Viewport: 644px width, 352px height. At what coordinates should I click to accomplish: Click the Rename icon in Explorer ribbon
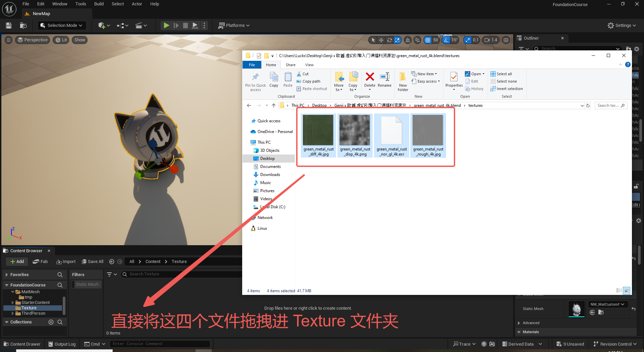[x=384, y=77]
